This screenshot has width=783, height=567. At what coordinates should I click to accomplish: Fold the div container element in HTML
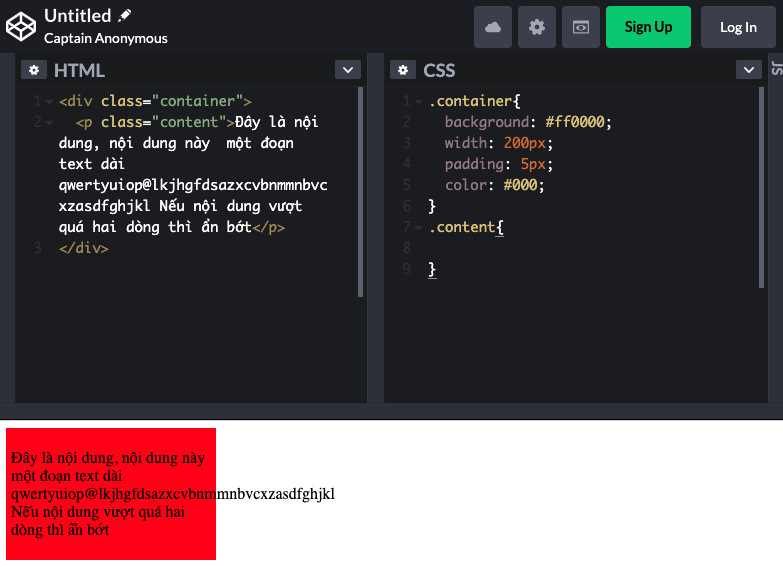49,102
